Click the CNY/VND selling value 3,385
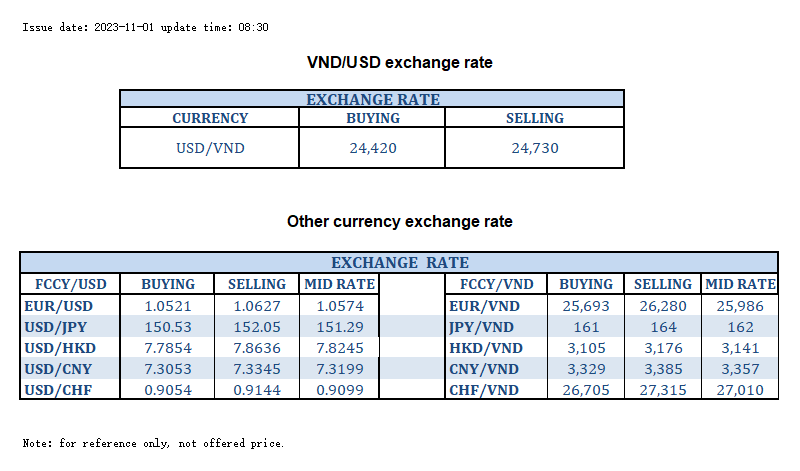800x471 pixels. (x=662, y=368)
